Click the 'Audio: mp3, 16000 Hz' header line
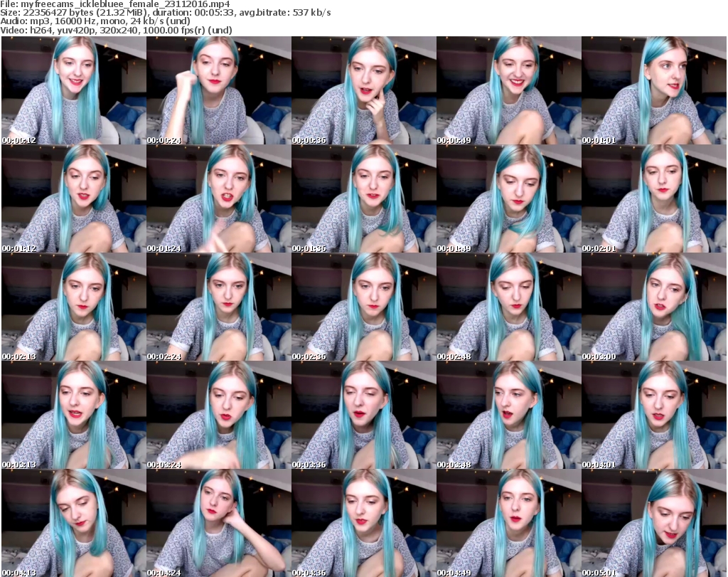728x577 pixels. (x=95, y=21)
